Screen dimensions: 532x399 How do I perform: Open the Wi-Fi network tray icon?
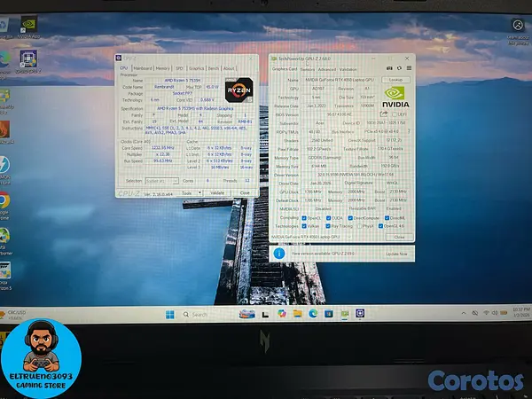[486, 312]
